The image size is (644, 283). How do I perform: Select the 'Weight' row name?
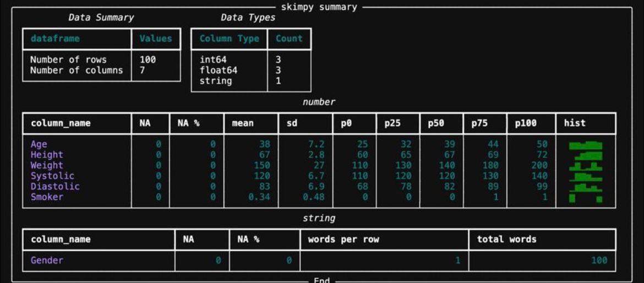[x=47, y=166]
